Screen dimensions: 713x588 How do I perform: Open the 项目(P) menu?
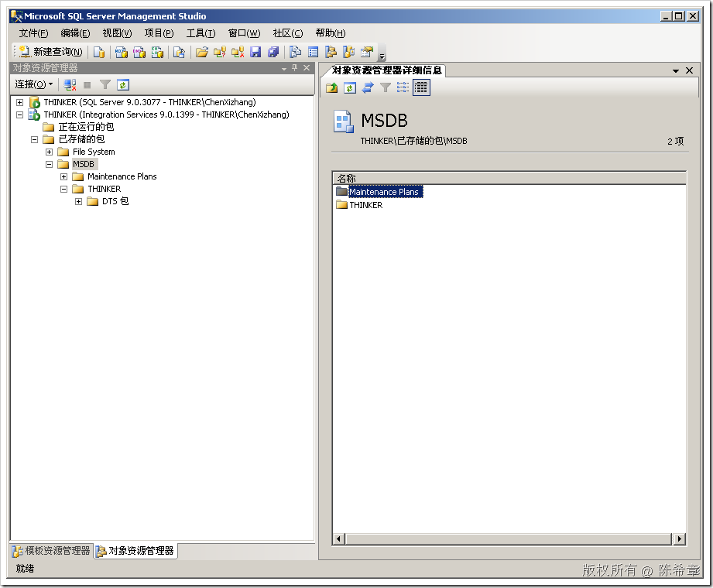[159, 33]
